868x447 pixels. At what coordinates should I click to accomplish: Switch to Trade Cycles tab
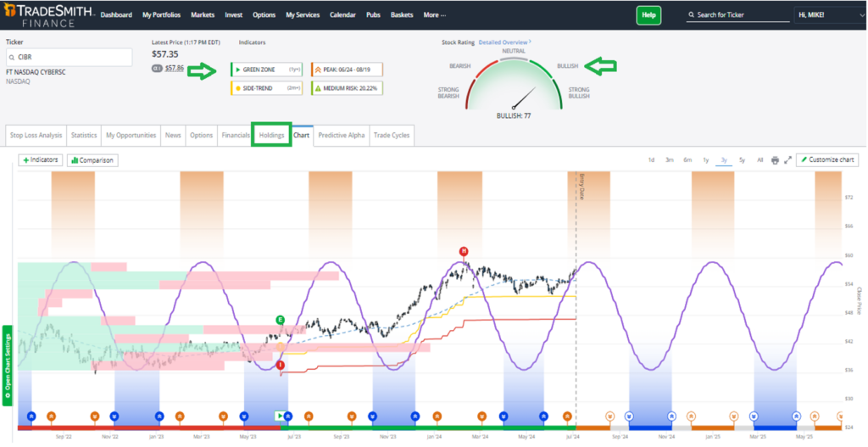coord(392,135)
